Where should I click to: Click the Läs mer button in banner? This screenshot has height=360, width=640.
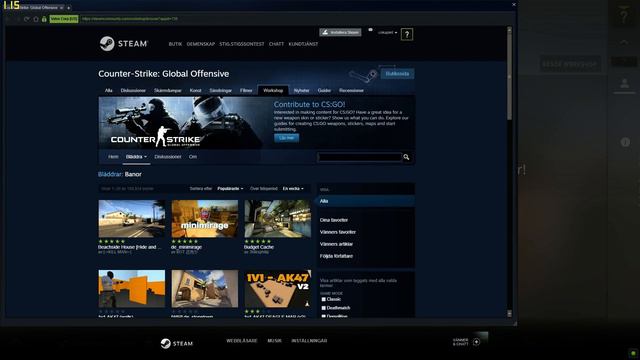click(287, 138)
